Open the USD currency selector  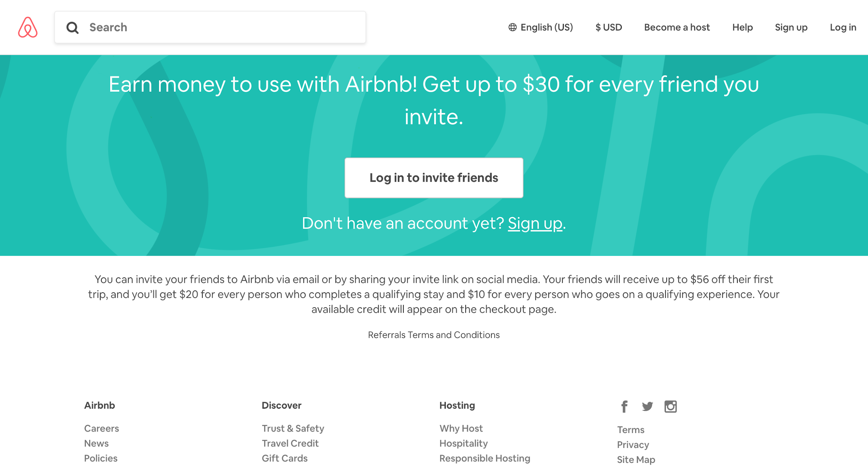coord(609,27)
